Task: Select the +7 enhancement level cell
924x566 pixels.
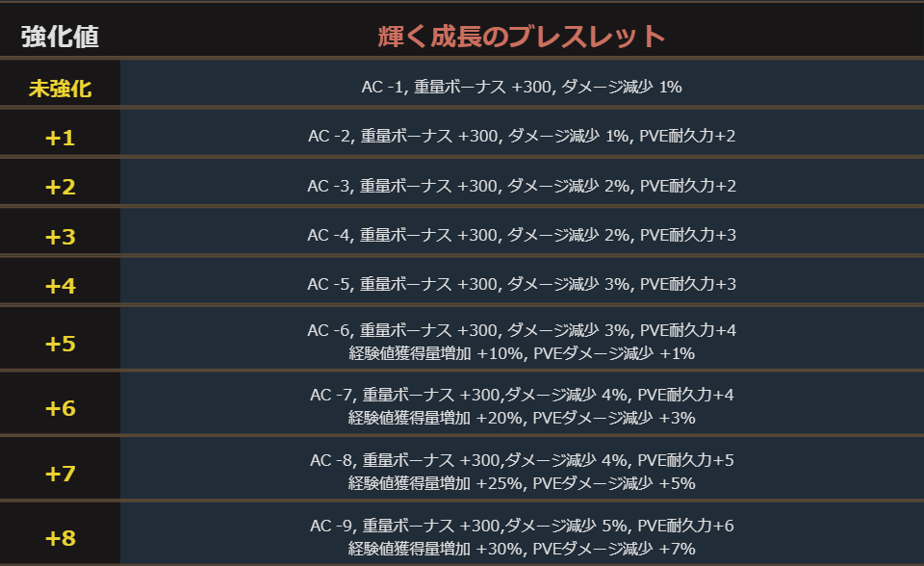Action: click(60, 473)
